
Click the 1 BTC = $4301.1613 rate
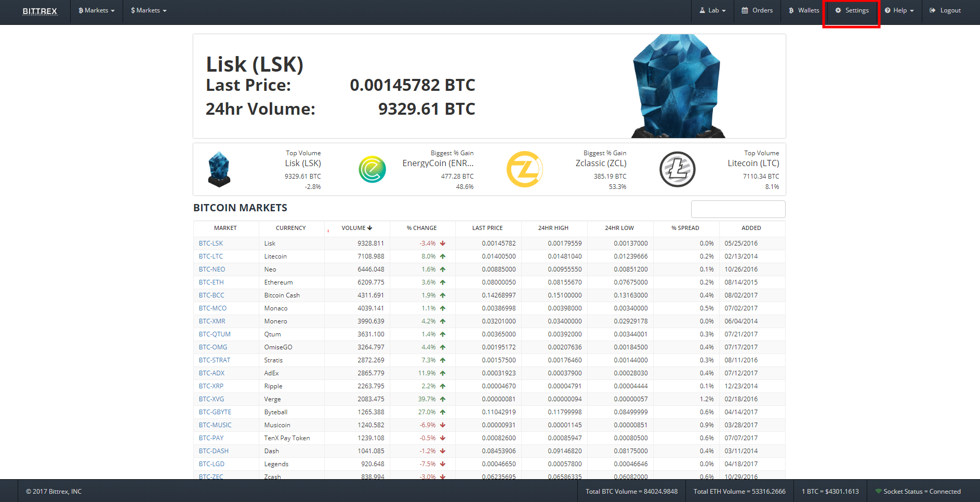(x=830, y=491)
